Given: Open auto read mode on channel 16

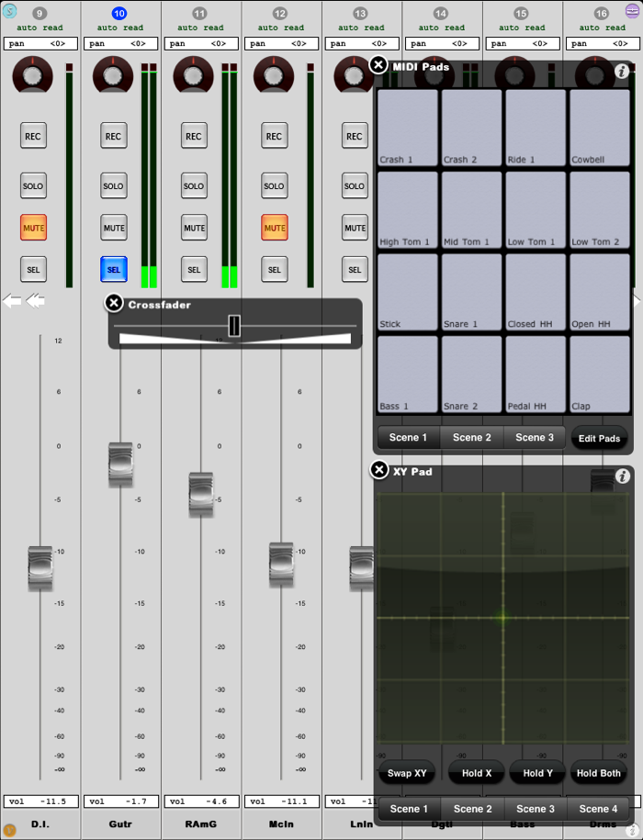Looking at the screenshot, I should [x=603, y=28].
